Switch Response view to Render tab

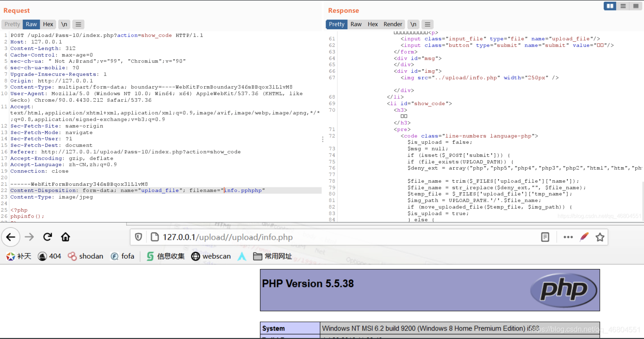coord(393,24)
